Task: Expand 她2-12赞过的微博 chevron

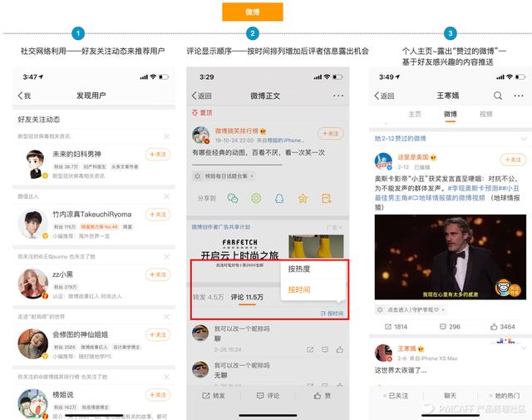Action: coord(524,139)
